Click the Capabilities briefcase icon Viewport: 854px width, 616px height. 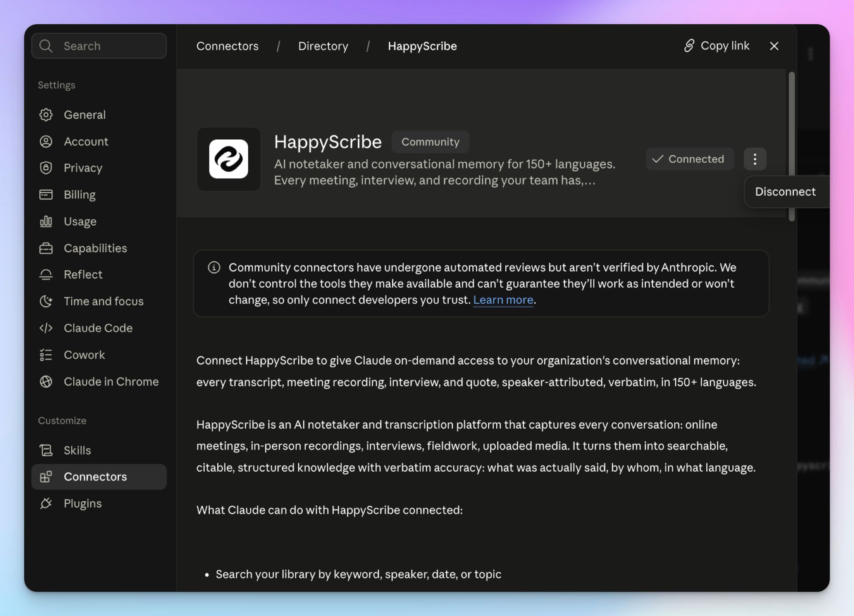click(46, 248)
